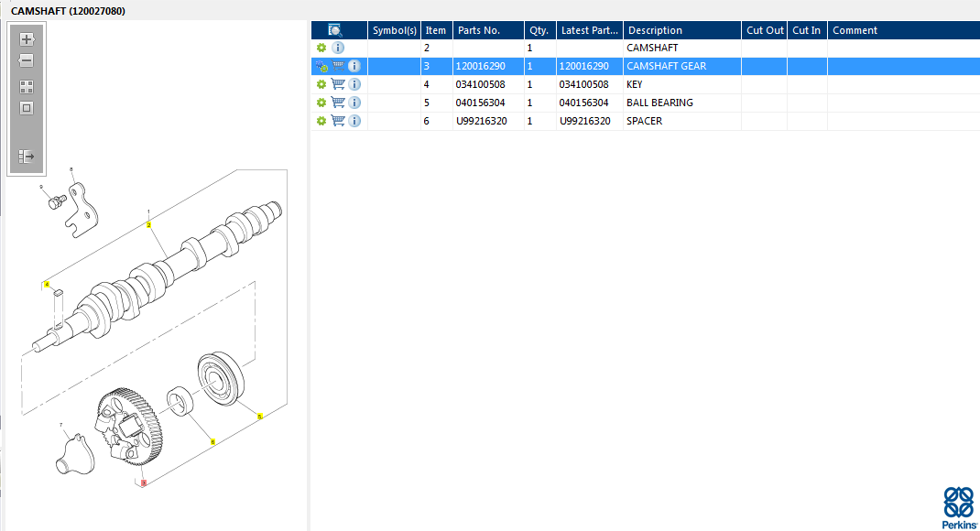This screenshot has height=531, width=980.
Task: Click the Perkins logo
Action: coord(957,506)
